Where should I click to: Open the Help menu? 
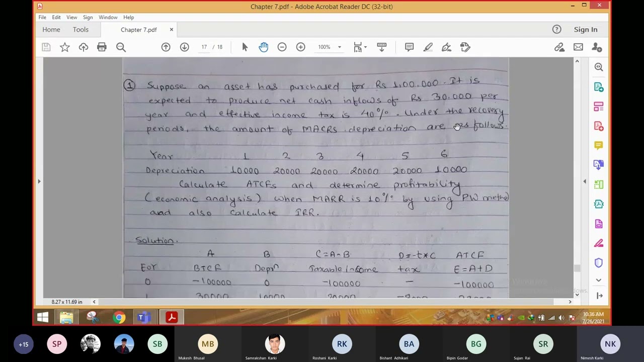pos(128,17)
